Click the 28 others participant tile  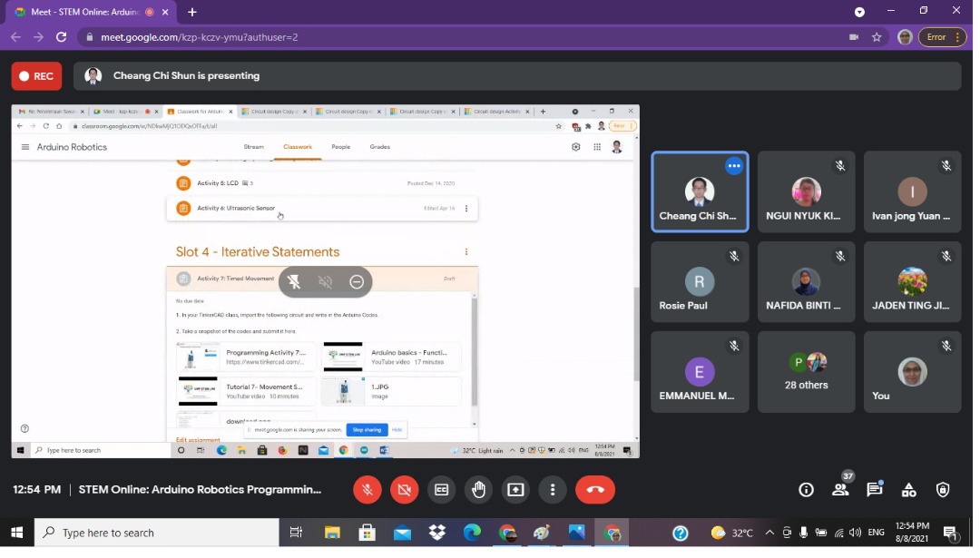[x=806, y=372]
